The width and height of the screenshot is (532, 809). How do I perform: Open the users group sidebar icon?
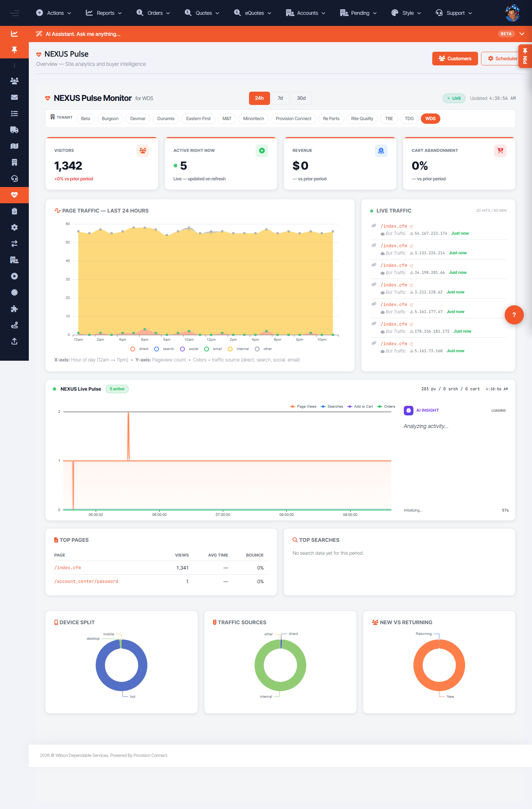pyautogui.click(x=14, y=81)
